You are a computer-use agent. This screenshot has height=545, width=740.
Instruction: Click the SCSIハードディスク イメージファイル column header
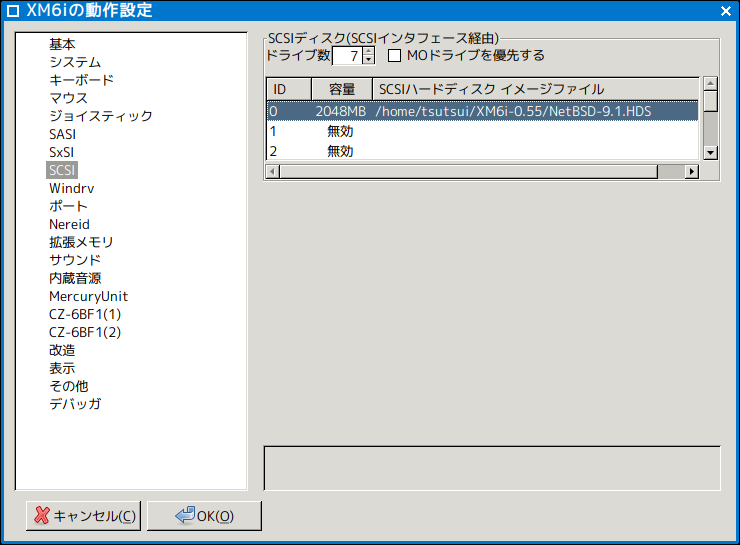pos(536,89)
